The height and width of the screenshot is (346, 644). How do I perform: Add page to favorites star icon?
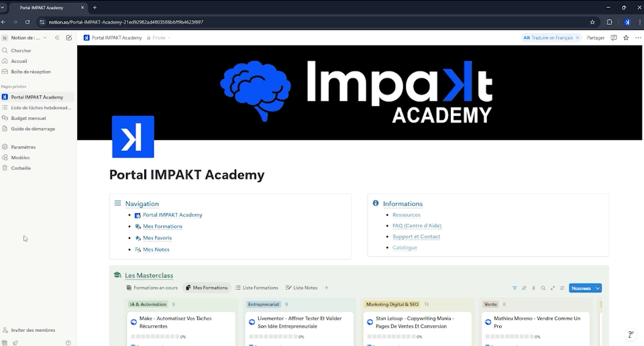pos(626,38)
